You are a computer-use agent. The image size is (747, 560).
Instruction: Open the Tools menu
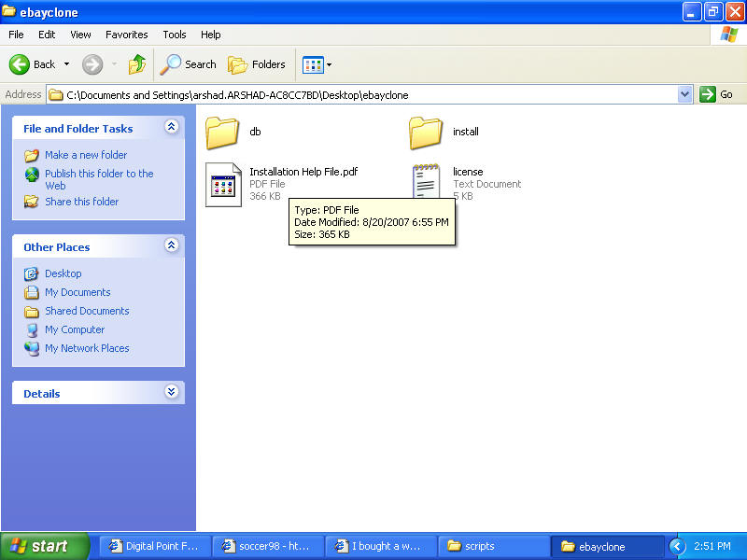[175, 35]
